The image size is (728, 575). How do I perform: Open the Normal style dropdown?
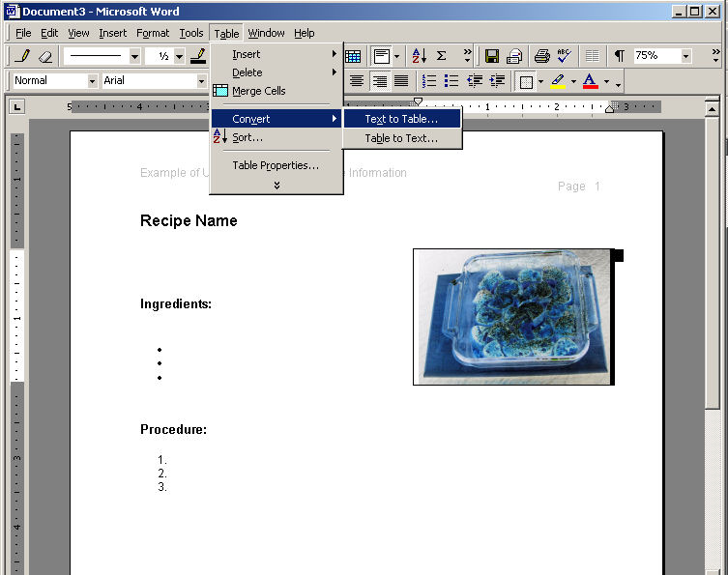pyautogui.click(x=92, y=81)
